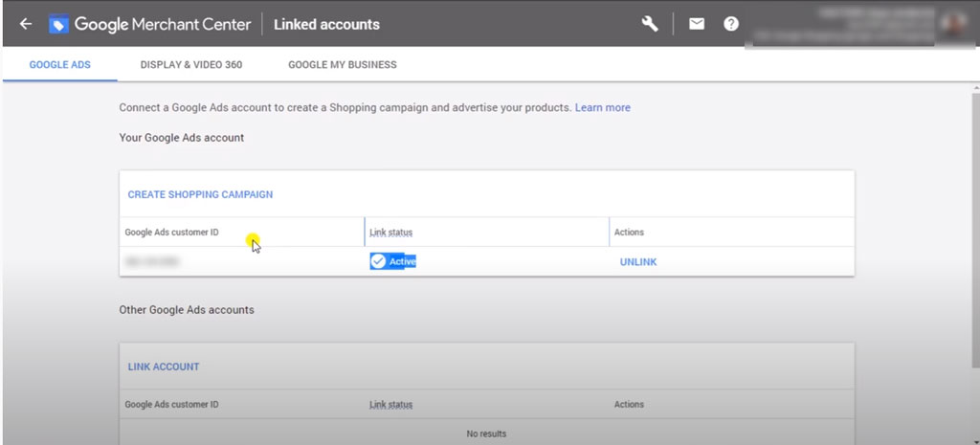
Task: Open the tools wrench icon
Action: pyautogui.click(x=650, y=24)
